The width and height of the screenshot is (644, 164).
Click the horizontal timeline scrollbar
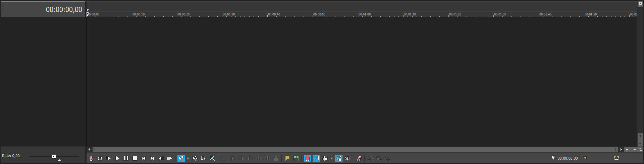355,150
